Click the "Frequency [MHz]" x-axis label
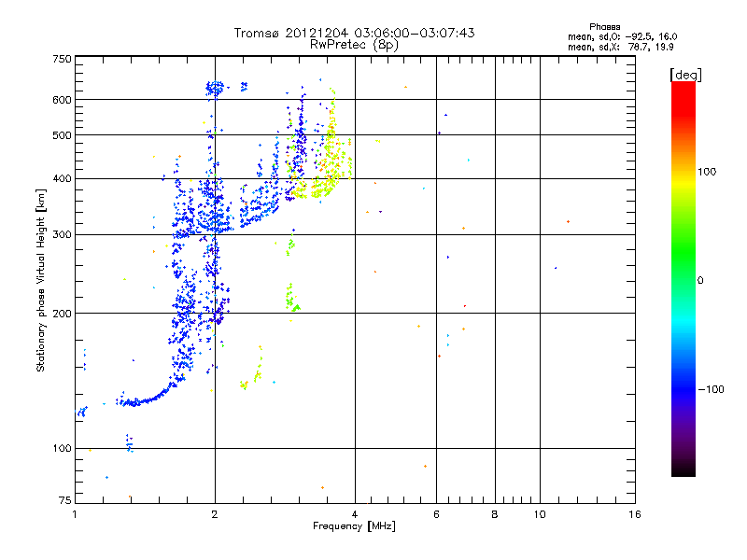The width and height of the screenshot is (747, 560). pos(354,526)
